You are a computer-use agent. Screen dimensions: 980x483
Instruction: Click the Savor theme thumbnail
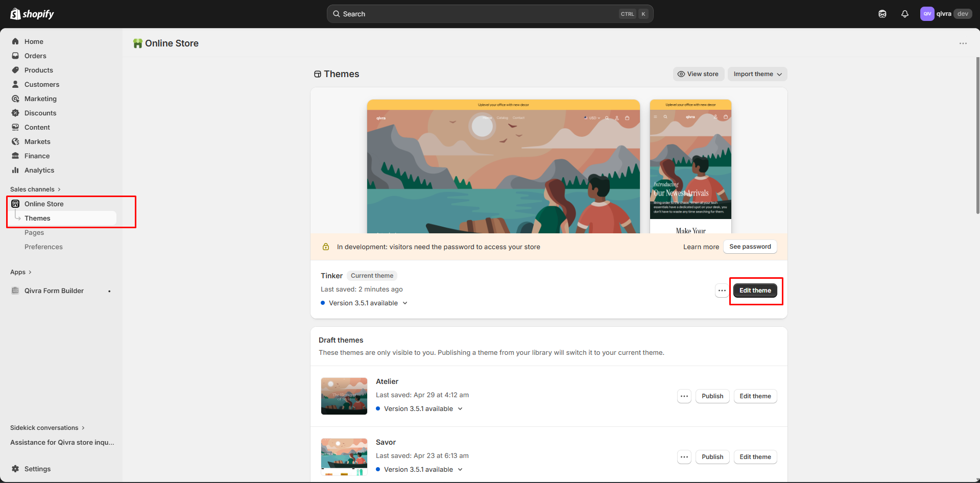tap(344, 457)
